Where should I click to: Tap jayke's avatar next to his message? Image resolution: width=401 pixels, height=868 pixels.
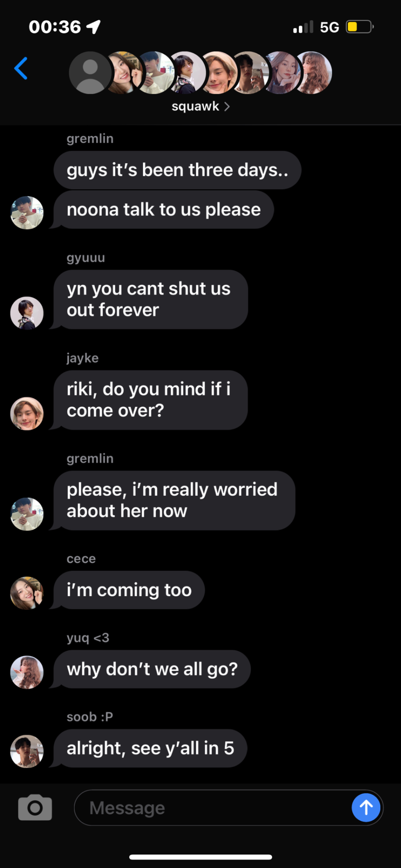27,414
